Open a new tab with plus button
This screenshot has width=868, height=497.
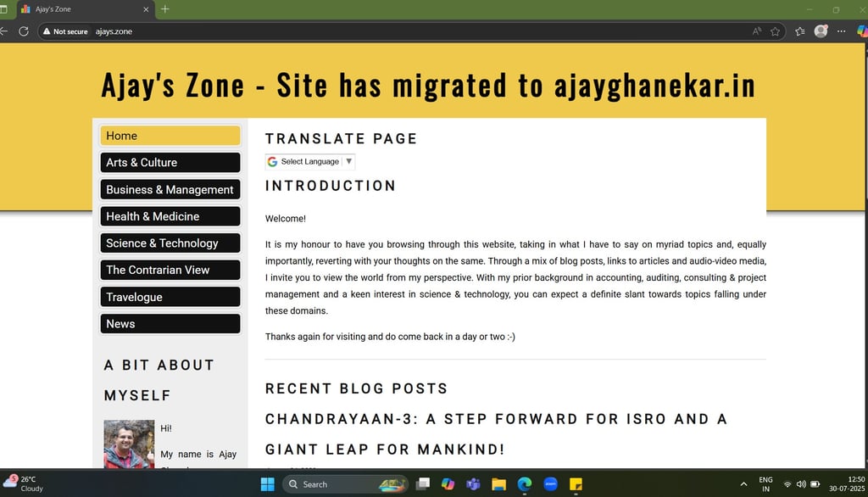click(x=165, y=8)
